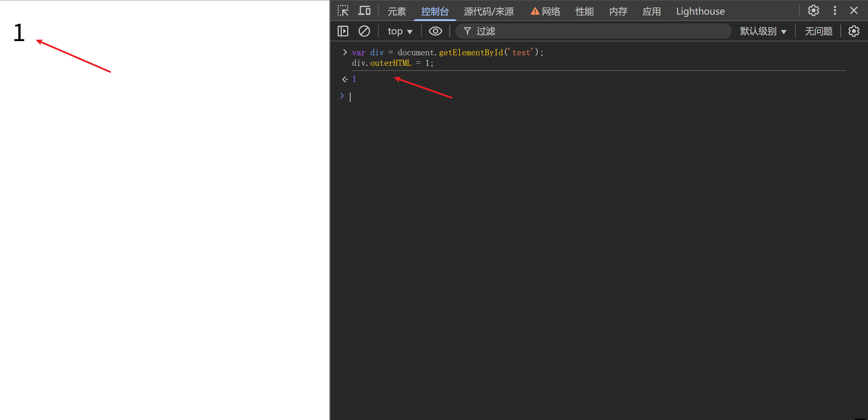Open the 性能 performance tab
The height and width of the screenshot is (420, 868).
[585, 12]
